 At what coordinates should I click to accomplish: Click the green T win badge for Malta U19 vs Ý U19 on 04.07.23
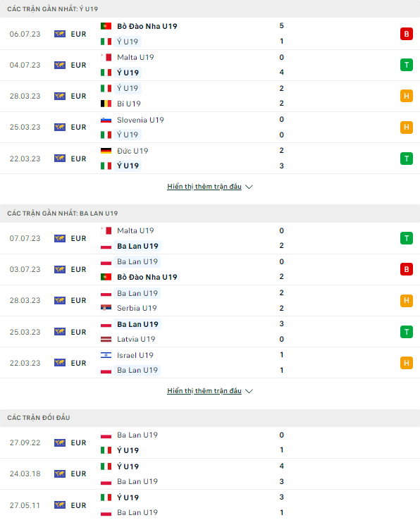(406, 65)
